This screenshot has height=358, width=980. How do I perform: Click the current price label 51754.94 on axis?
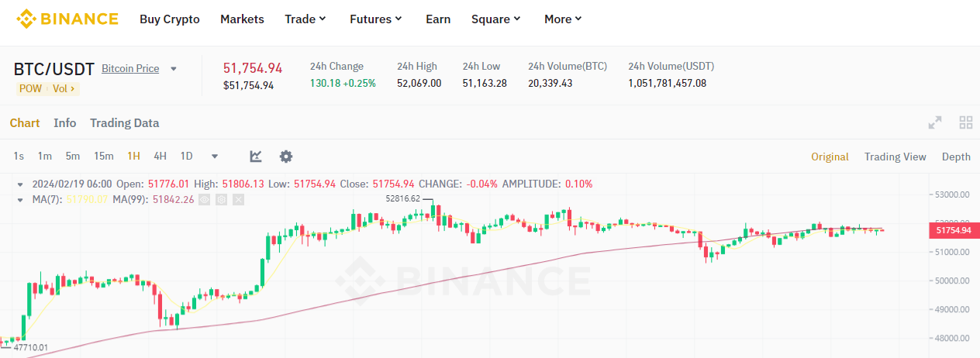pos(953,230)
